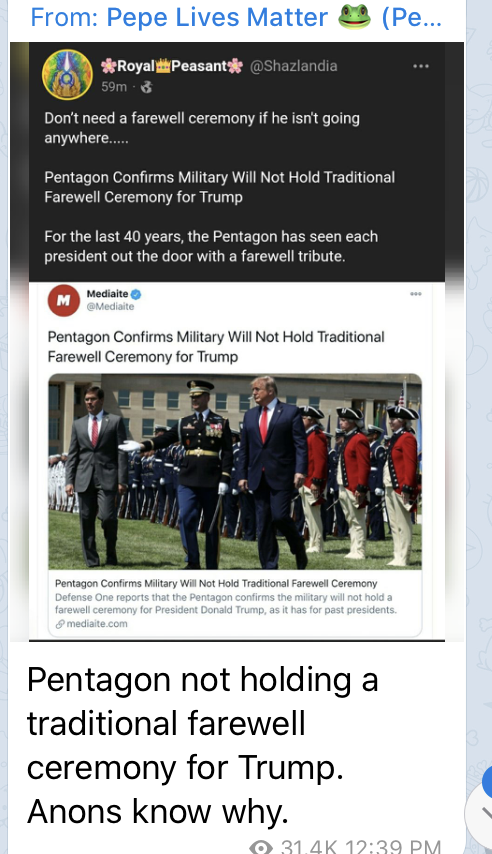
Task: Tap the blue unread badge at right edge
Action: tap(487, 782)
